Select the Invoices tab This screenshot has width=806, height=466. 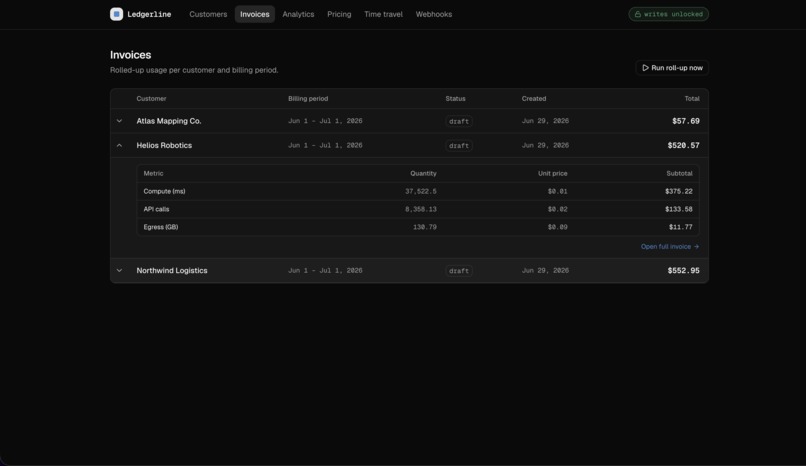point(254,14)
